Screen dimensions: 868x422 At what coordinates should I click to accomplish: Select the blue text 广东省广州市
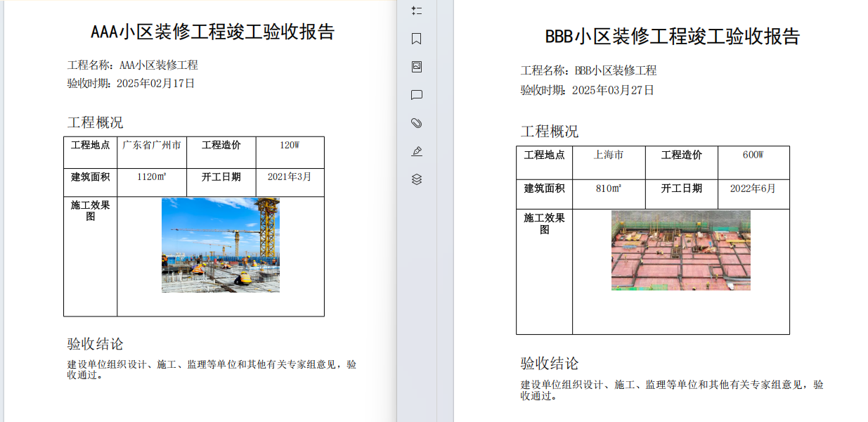click(152, 144)
